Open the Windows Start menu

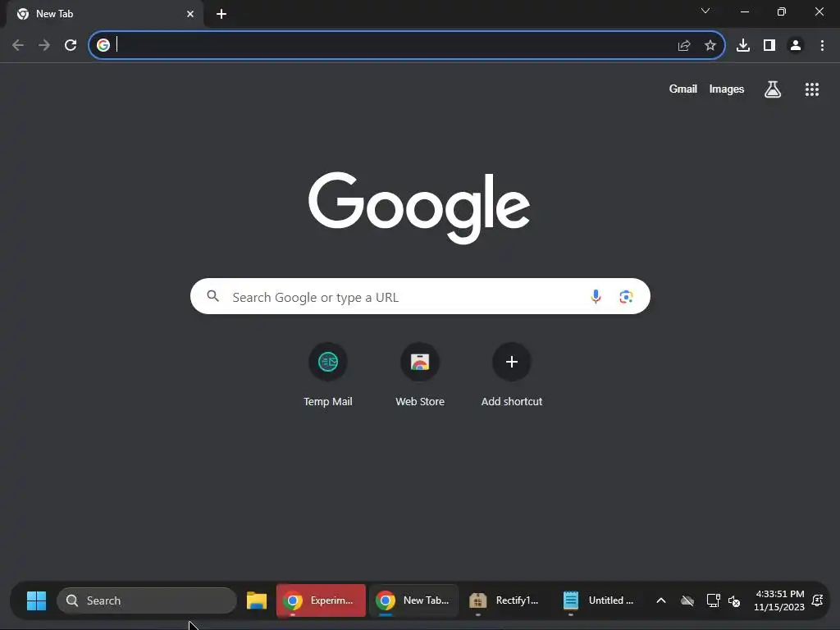[36, 600]
